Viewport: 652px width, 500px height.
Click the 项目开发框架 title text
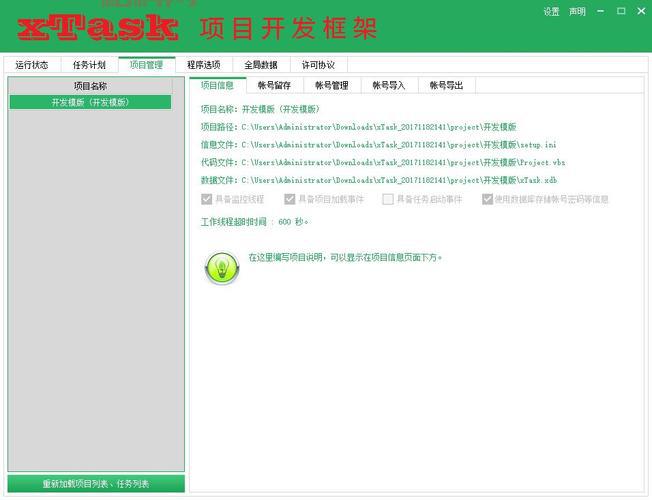tap(289, 28)
